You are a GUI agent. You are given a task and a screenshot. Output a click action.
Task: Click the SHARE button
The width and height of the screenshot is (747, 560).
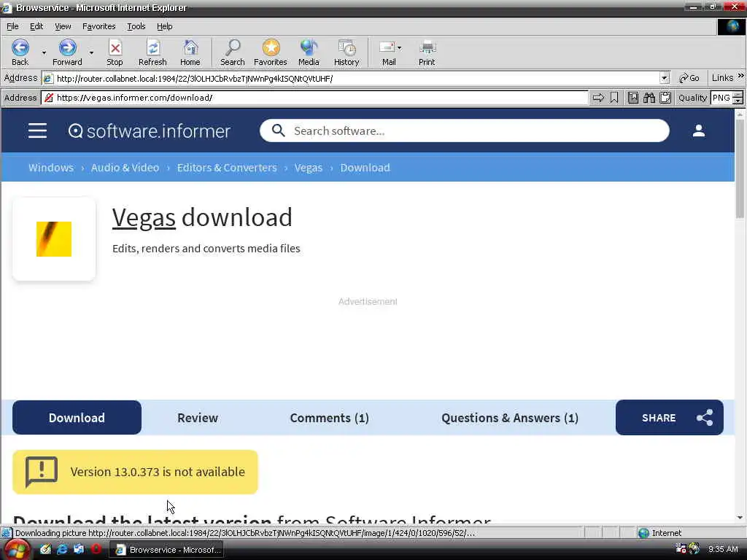click(x=670, y=418)
